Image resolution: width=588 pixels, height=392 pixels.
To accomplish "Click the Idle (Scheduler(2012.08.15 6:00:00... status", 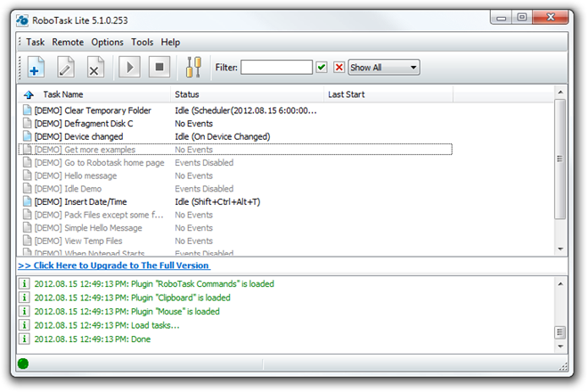I will (246, 110).
